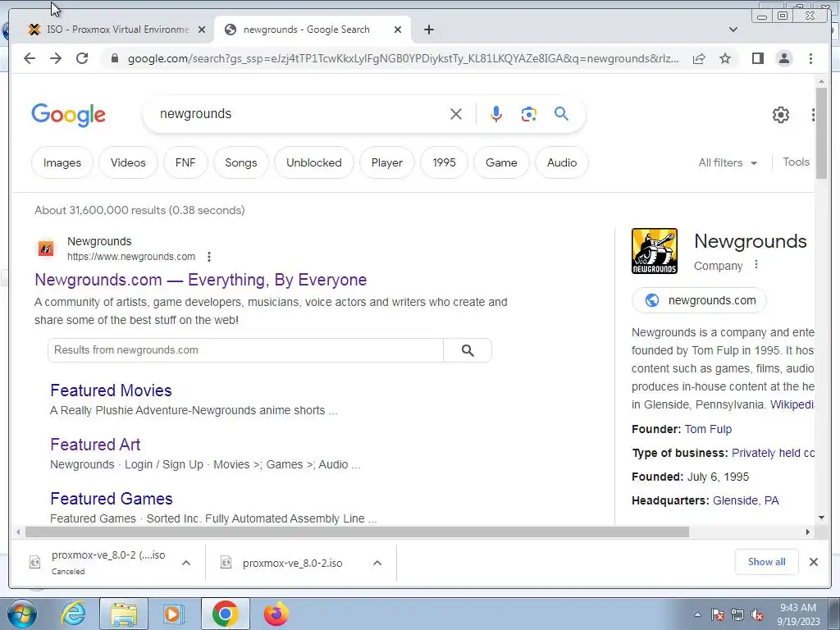Select the FNF filter chip
Viewport: 840px width, 630px height.
click(185, 163)
